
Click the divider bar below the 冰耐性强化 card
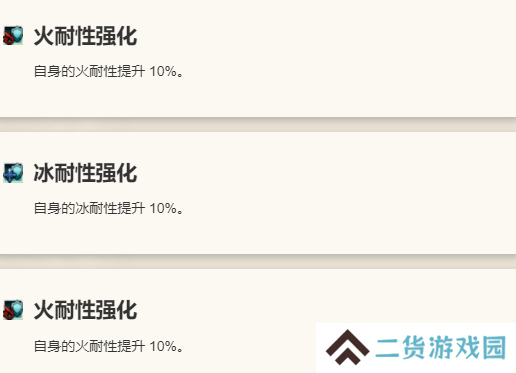[258, 262]
